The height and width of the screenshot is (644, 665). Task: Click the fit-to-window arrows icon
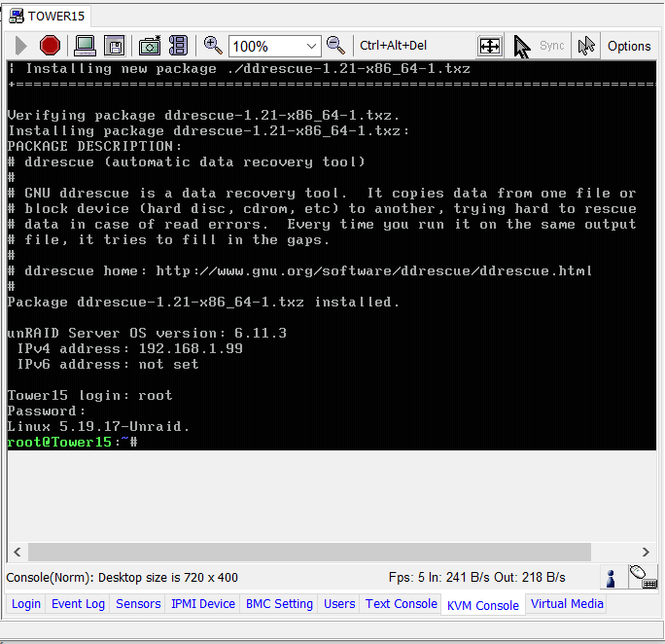click(x=490, y=46)
